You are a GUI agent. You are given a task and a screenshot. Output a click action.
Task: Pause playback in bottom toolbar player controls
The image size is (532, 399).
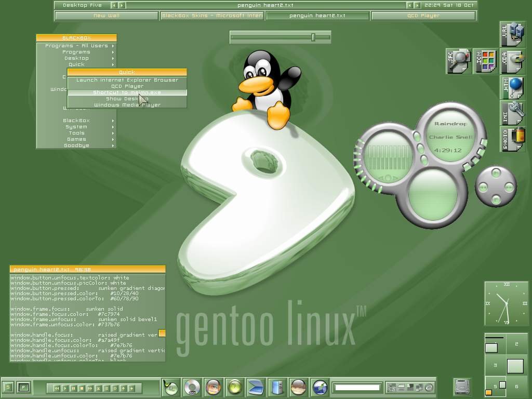[73, 388]
